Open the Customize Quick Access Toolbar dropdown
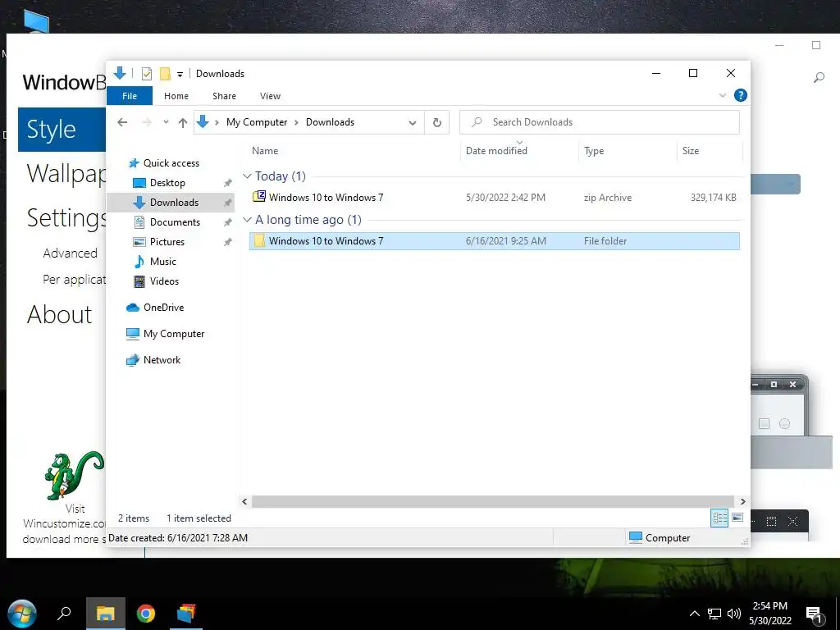Screen dimensions: 840x630 pyautogui.click(x=180, y=75)
